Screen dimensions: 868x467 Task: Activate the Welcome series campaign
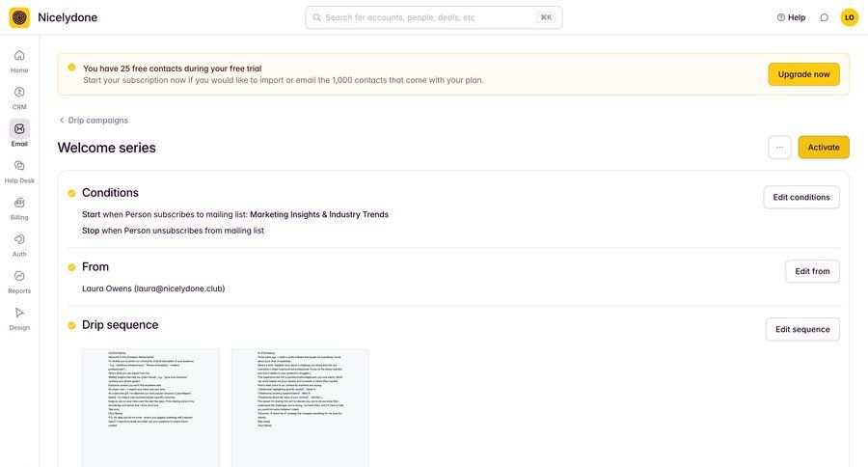(824, 148)
